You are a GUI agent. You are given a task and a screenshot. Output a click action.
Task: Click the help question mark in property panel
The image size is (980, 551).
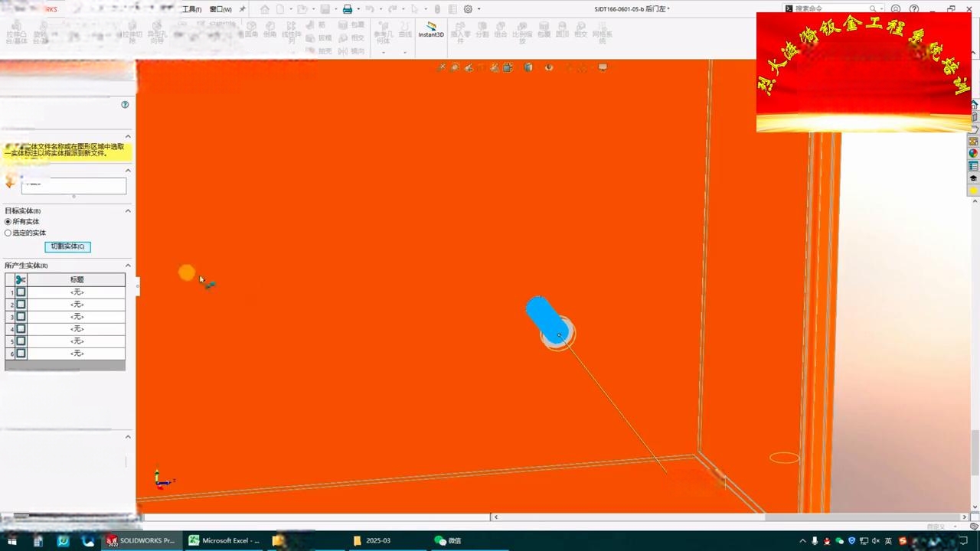tap(125, 105)
